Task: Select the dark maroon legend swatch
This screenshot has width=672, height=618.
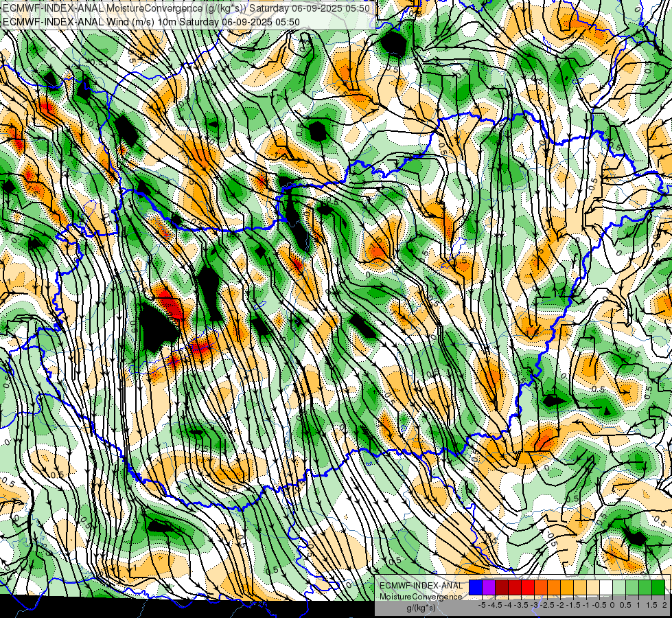Action: tap(502, 587)
